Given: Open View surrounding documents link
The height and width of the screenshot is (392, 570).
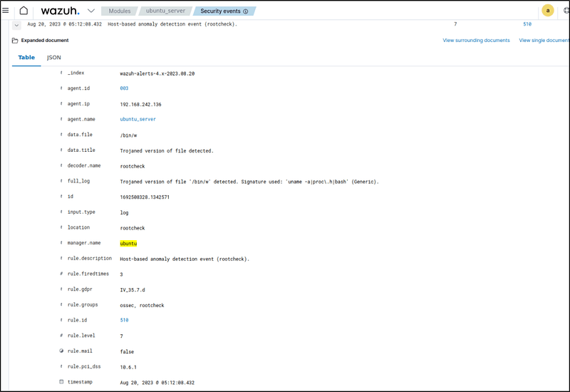Looking at the screenshot, I should (476, 41).
